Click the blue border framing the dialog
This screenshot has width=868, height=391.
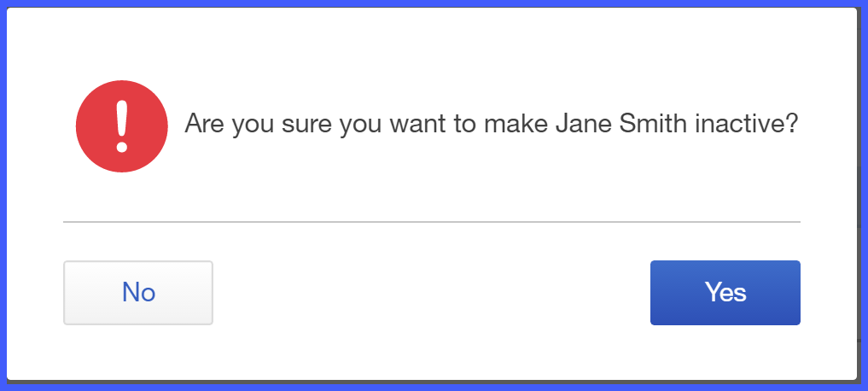(x=434, y=3)
